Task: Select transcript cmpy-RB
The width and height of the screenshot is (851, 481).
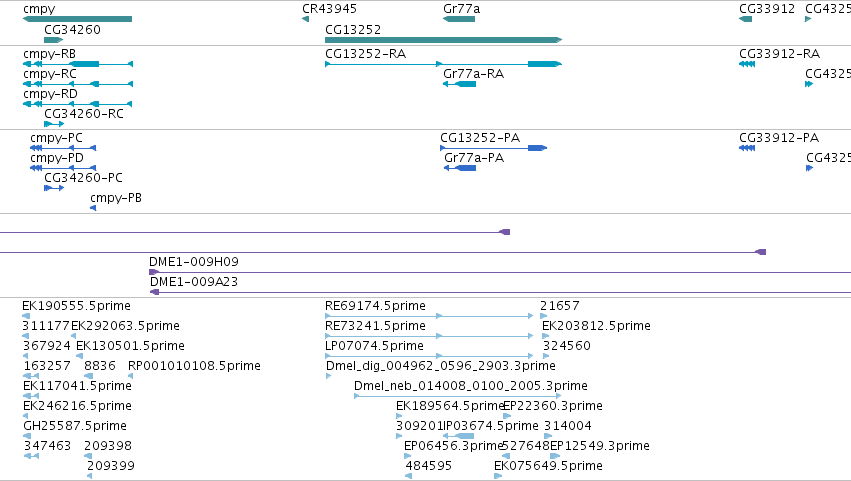Action: (78, 64)
